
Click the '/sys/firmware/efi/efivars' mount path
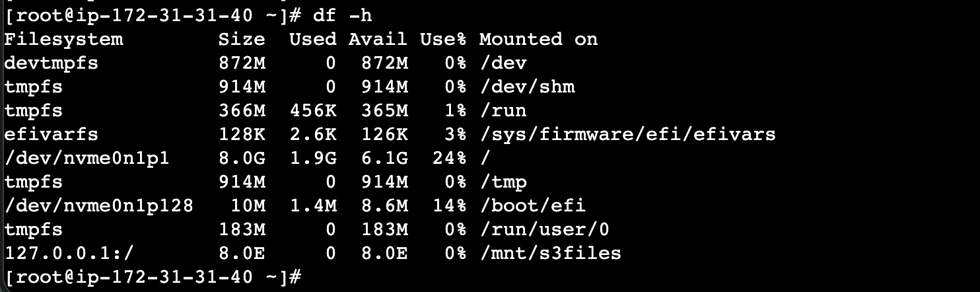pyautogui.click(x=627, y=135)
